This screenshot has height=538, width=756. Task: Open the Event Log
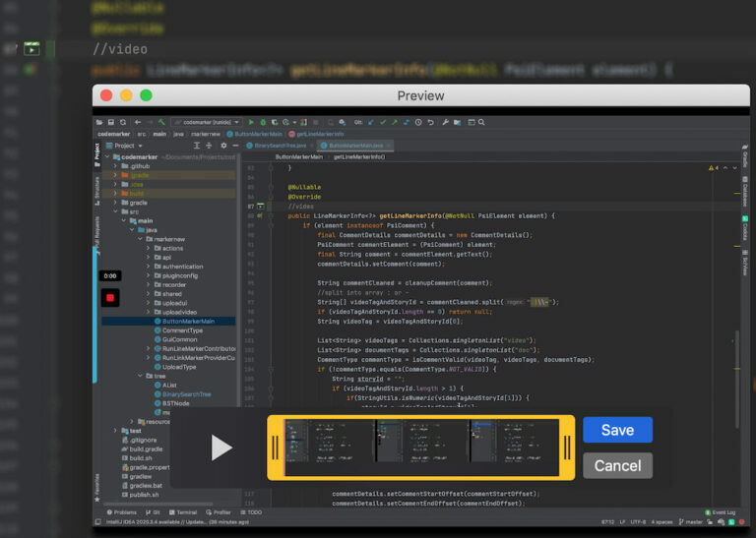721,512
